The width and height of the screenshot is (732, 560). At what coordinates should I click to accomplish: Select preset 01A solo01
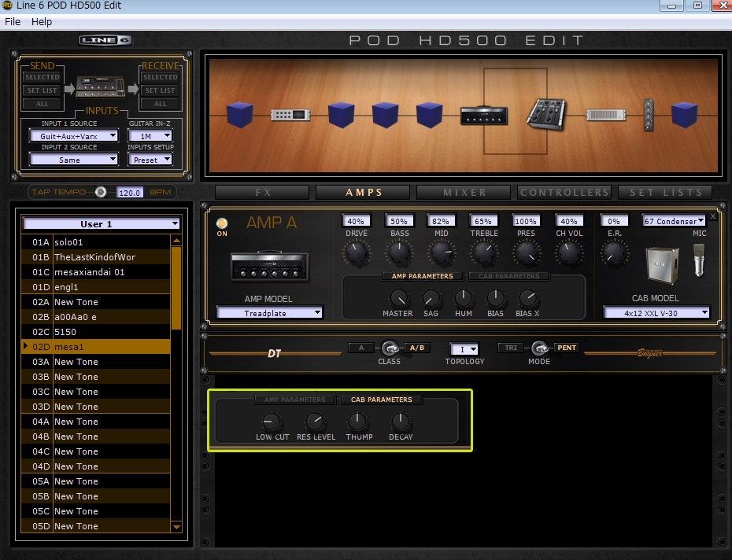click(x=96, y=241)
